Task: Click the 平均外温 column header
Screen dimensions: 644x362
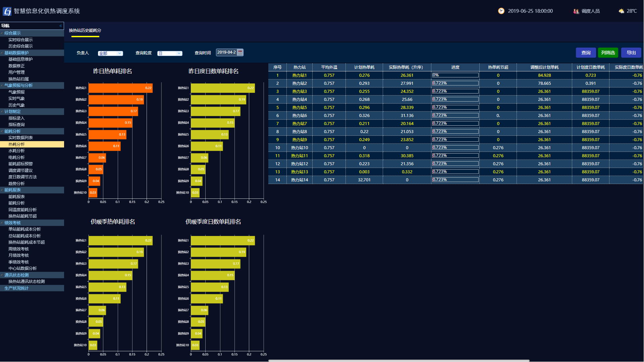Action: pyautogui.click(x=329, y=67)
